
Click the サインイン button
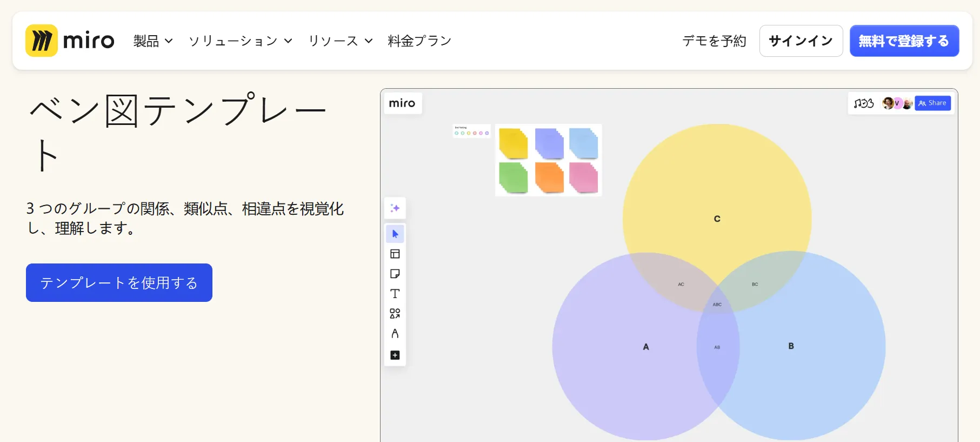pos(801,41)
